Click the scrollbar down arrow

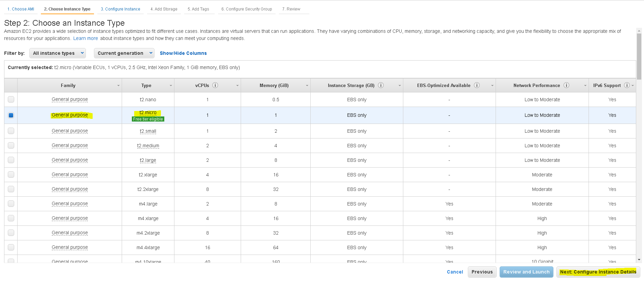(x=639, y=260)
